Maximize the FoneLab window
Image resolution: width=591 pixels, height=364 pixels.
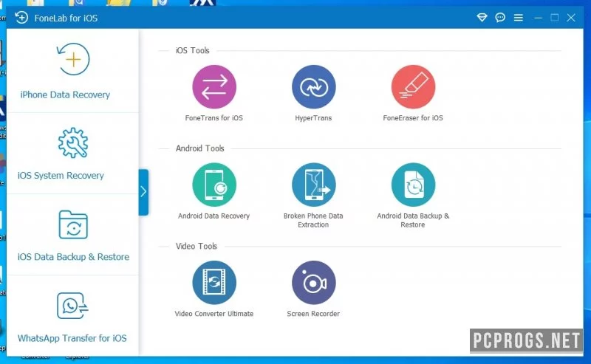pyautogui.click(x=555, y=17)
